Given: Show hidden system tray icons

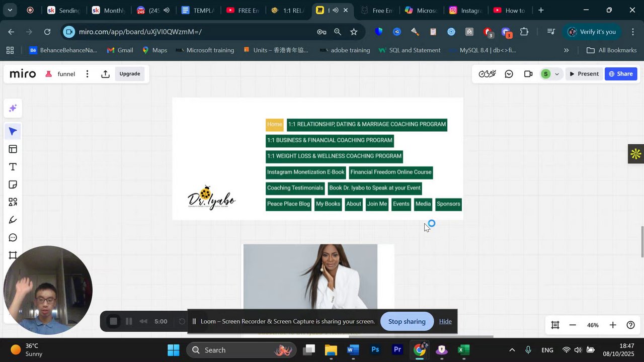Looking at the screenshot, I should (512, 350).
